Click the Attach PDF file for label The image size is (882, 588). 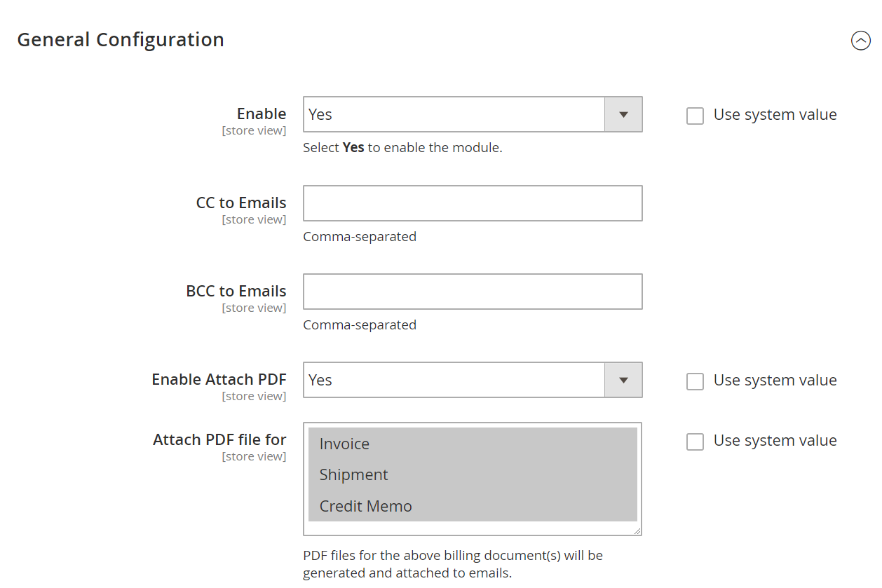[x=219, y=439]
